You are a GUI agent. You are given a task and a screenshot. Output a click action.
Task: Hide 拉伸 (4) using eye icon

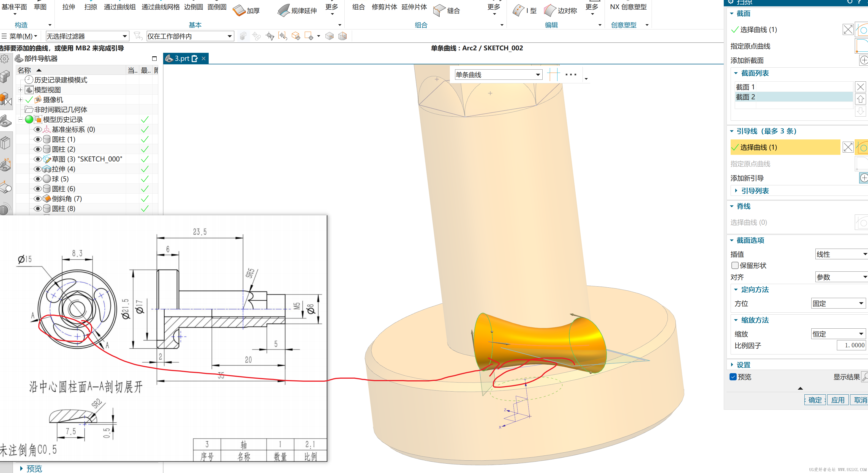38,169
